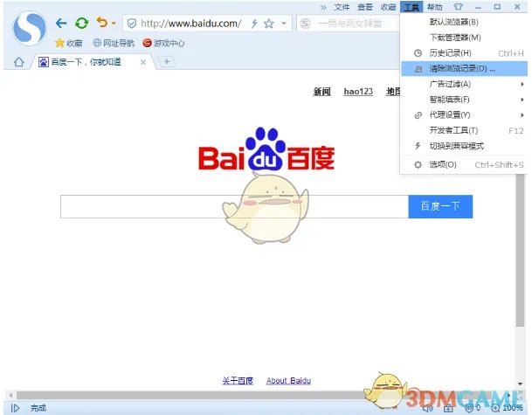
Task: Go back with the blue arrow
Action: click(61, 23)
